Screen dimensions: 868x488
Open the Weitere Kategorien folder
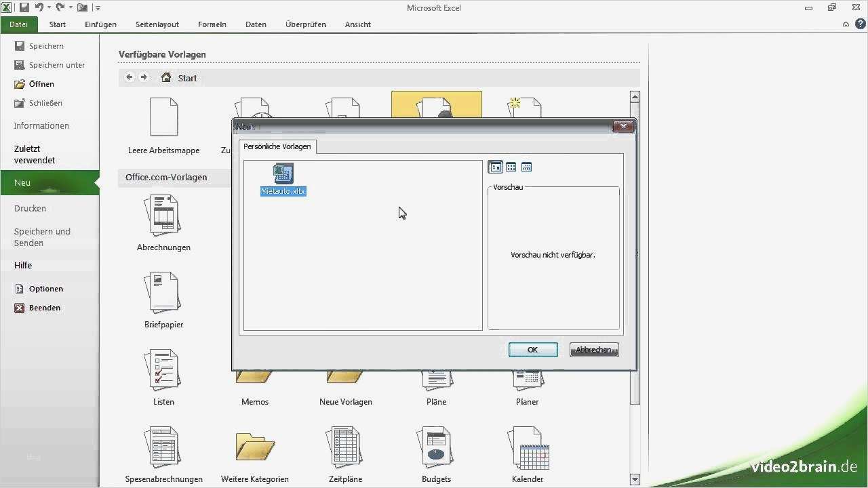point(254,447)
